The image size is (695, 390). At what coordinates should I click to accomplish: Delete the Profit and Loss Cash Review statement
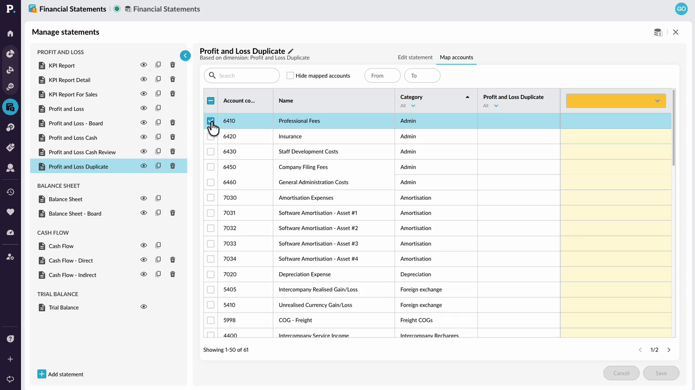pos(172,152)
